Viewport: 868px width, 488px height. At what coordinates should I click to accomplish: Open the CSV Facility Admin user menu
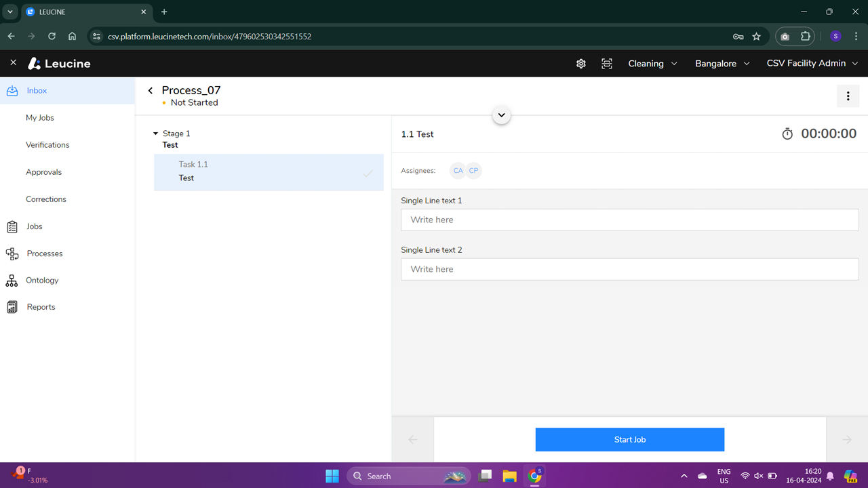tap(812, 64)
